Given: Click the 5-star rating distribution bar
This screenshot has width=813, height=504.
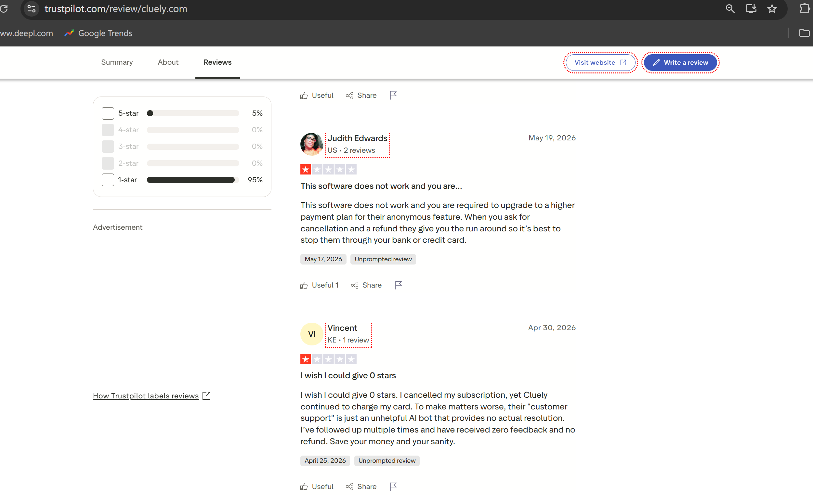Looking at the screenshot, I should [x=193, y=113].
